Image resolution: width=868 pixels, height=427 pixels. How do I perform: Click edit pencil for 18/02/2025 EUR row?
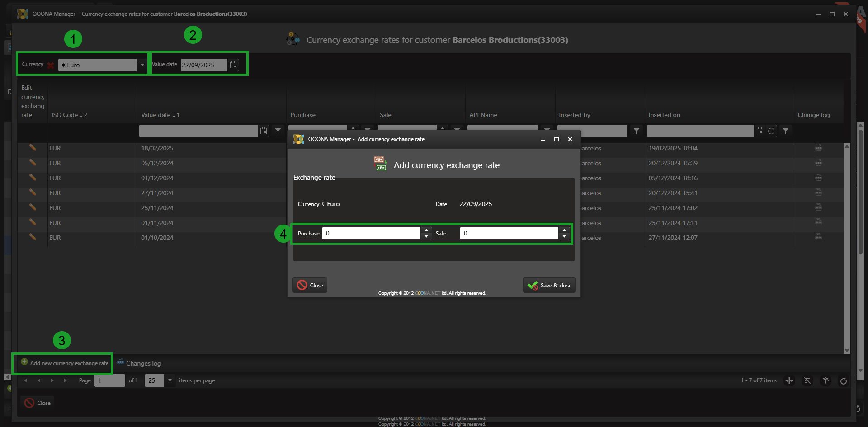click(33, 148)
